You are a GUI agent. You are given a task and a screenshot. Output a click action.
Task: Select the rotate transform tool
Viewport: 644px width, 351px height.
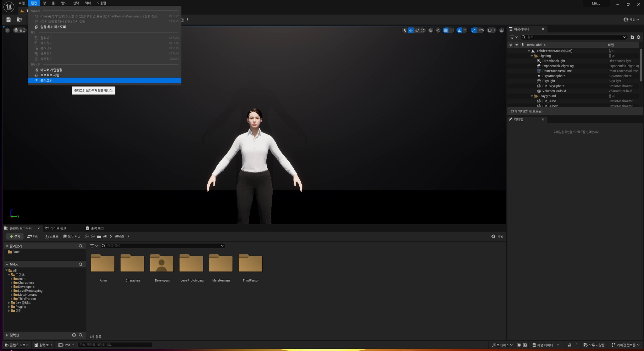click(x=417, y=30)
